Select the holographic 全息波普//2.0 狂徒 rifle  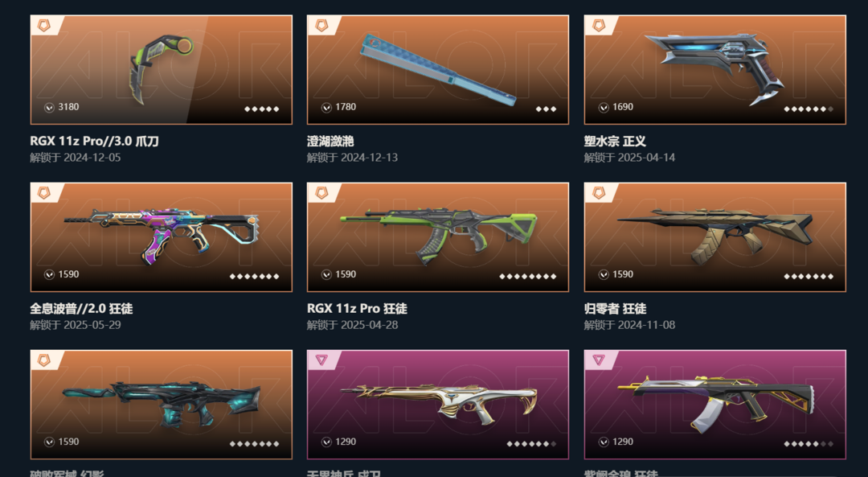click(x=161, y=237)
